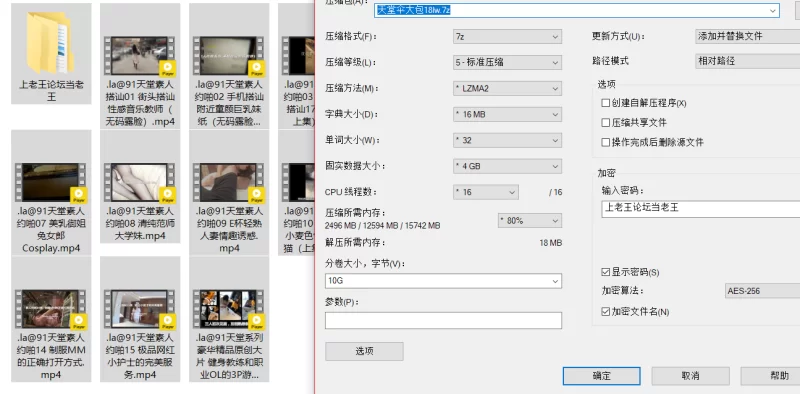Open the 分卷大小 combo box showing 10G

[x=443, y=281]
